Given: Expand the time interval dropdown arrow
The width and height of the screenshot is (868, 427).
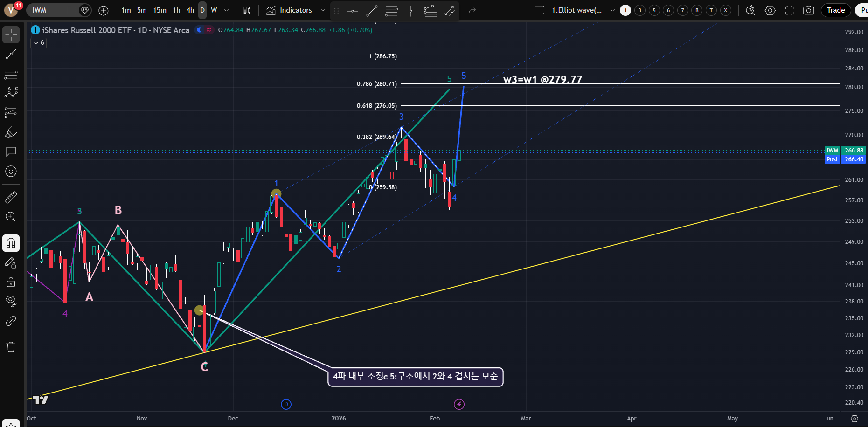Looking at the screenshot, I should click(x=226, y=10).
